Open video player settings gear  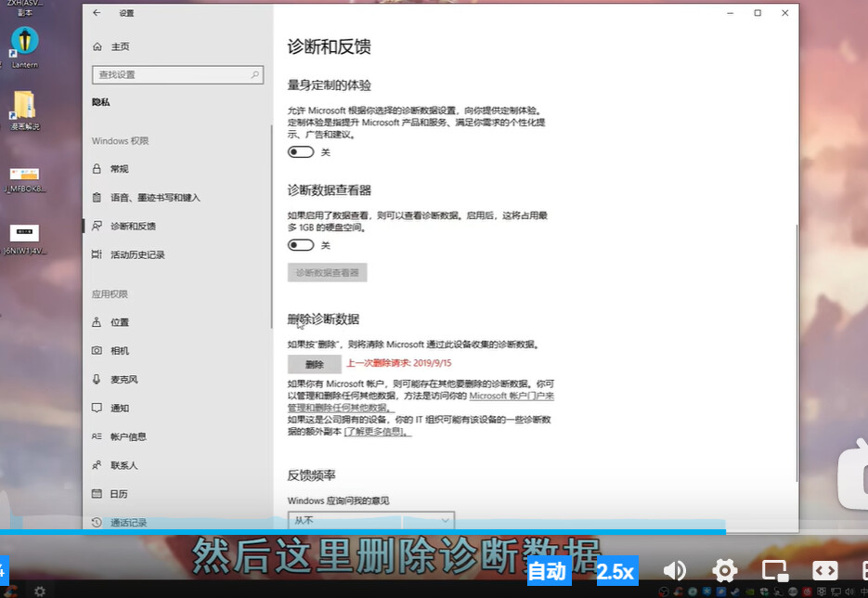[725, 571]
